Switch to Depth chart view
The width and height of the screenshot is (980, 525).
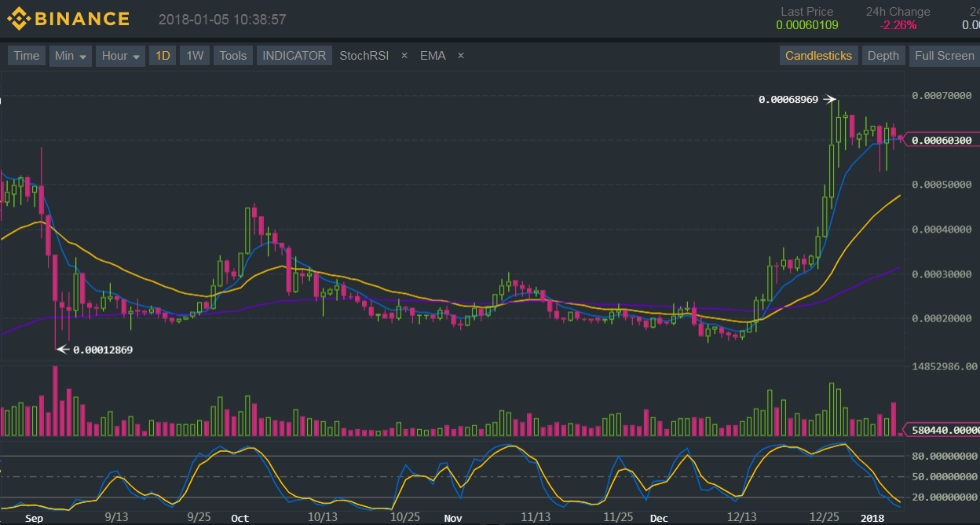point(883,56)
